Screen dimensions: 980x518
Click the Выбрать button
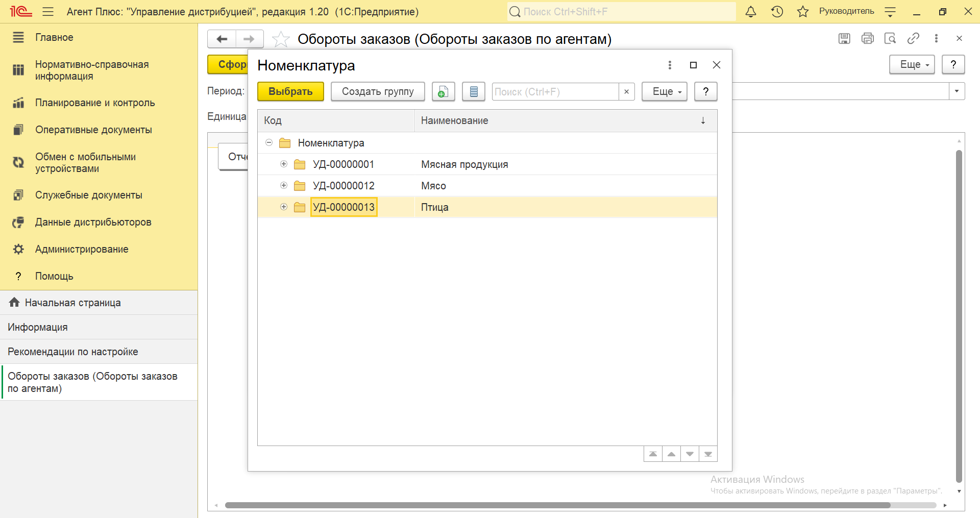point(290,91)
